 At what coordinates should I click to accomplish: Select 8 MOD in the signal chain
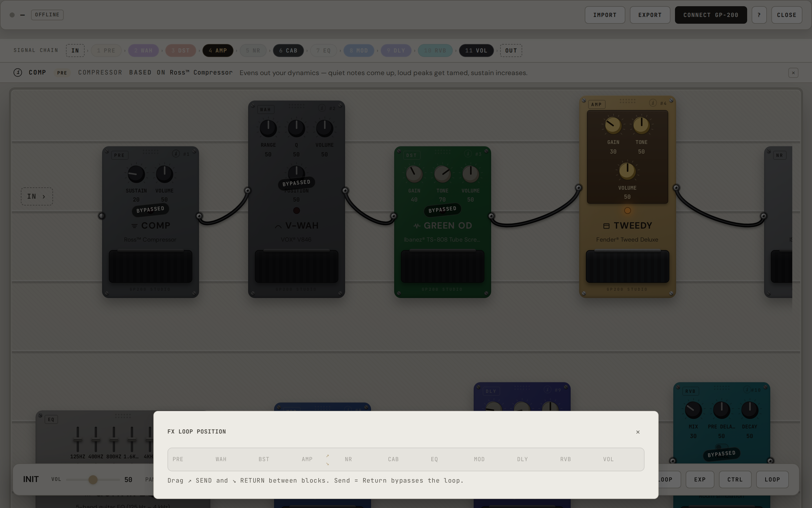(x=359, y=51)
